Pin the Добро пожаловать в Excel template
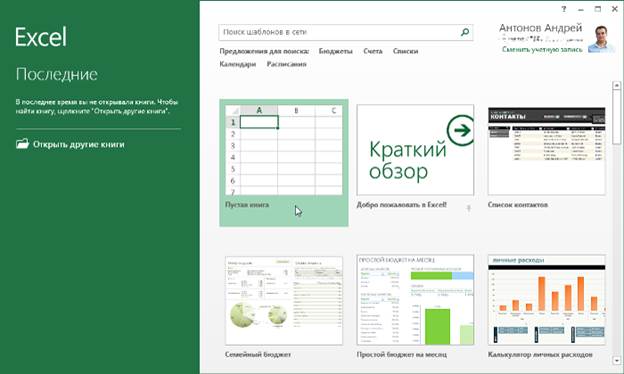This screenshot has width=624, height=374. (468, 208)
